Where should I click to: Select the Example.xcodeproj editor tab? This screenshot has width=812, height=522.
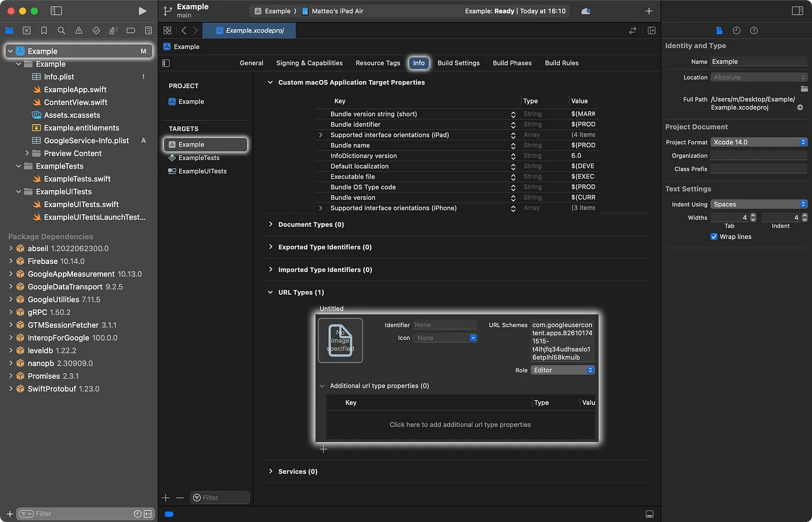[x=249, y=30]
